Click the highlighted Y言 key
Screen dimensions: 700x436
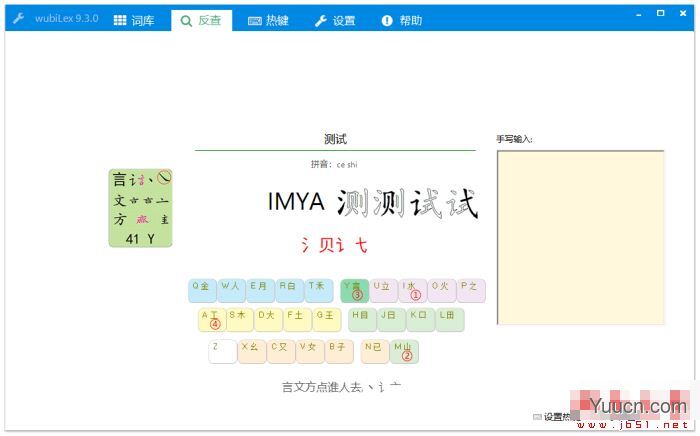click(x=354, y=291)
